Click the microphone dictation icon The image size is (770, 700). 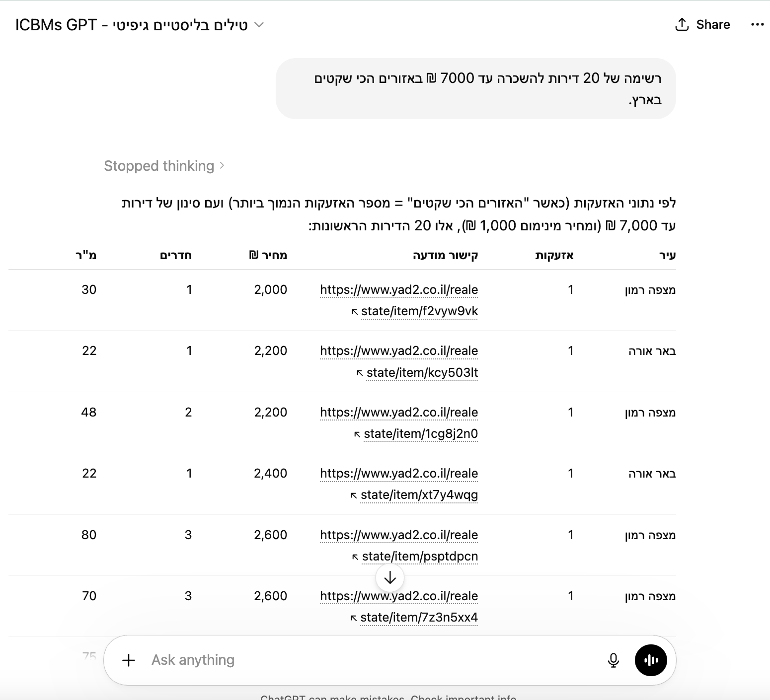pyautogui.click(x=614, y=660)
